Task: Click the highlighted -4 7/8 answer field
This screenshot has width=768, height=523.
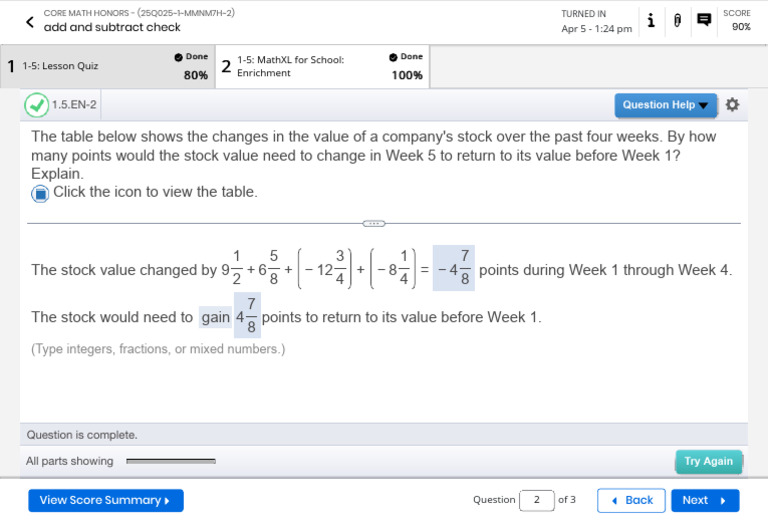Action: [453, 269]
